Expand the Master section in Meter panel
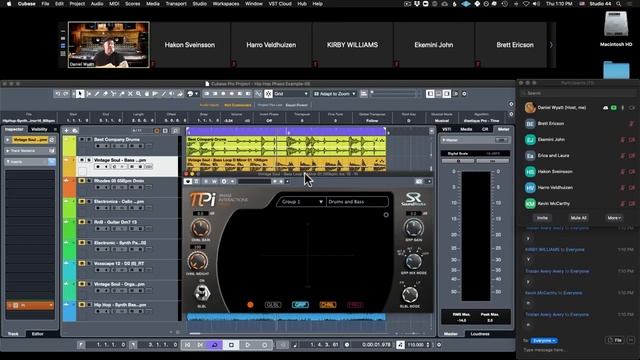 [x=476, y=140]
